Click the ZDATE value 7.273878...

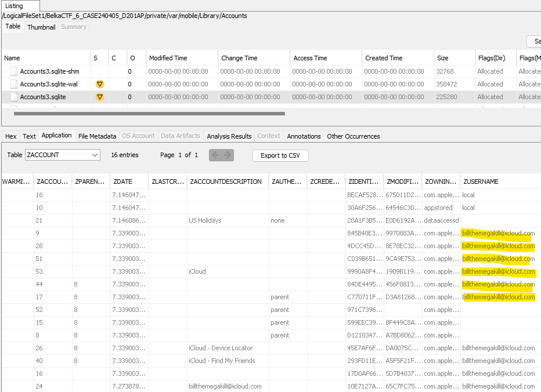point(129,386)
